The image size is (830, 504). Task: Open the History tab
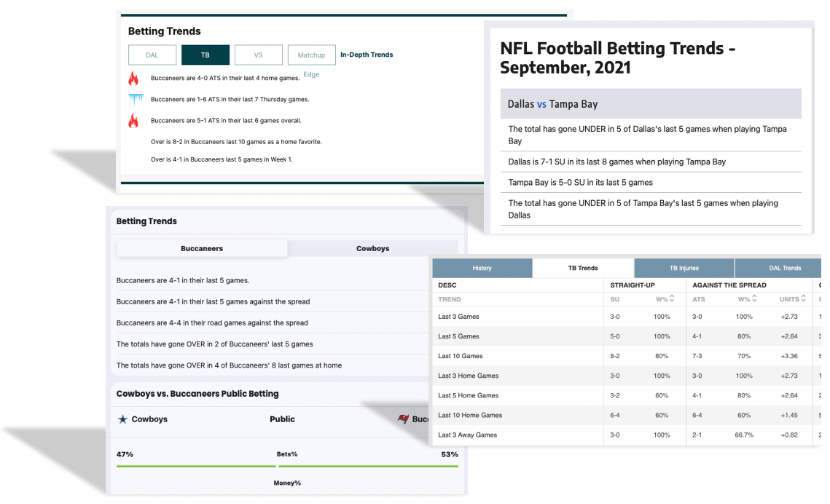482,268
